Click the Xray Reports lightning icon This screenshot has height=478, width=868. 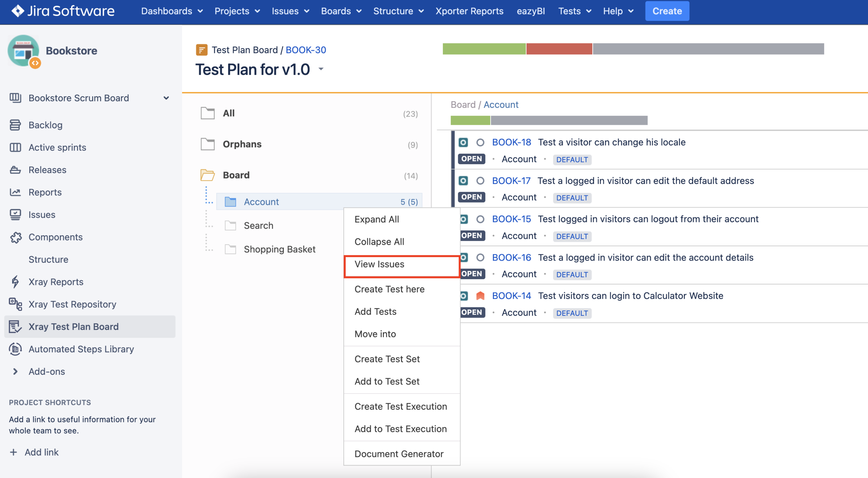(x=15, y=282)
